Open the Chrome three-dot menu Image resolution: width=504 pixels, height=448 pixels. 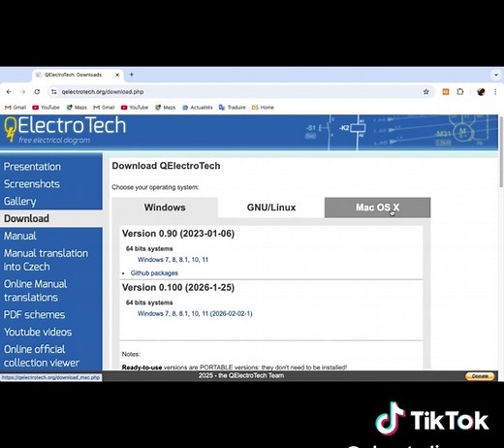coord(495,92)
